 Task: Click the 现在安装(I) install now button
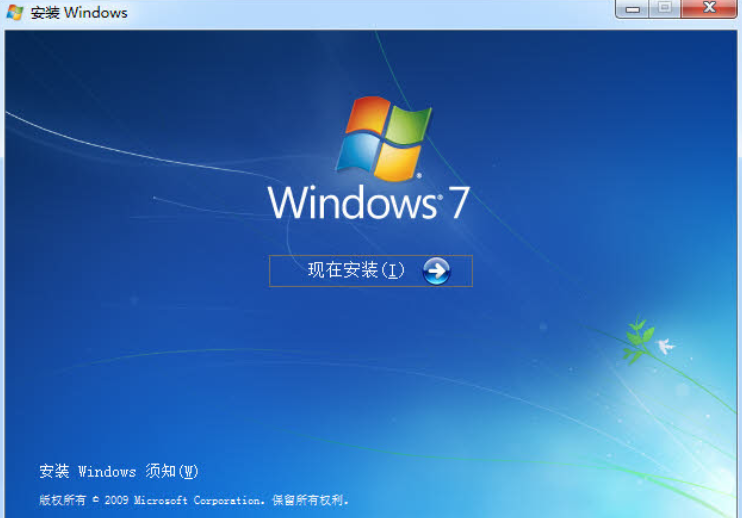click(x=371, y=271)
